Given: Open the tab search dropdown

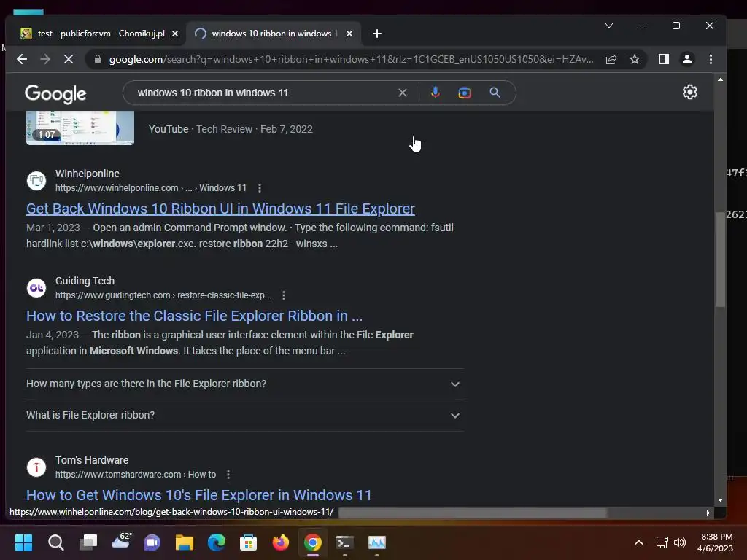Looking at the screenshot, I should coord(609,26).
